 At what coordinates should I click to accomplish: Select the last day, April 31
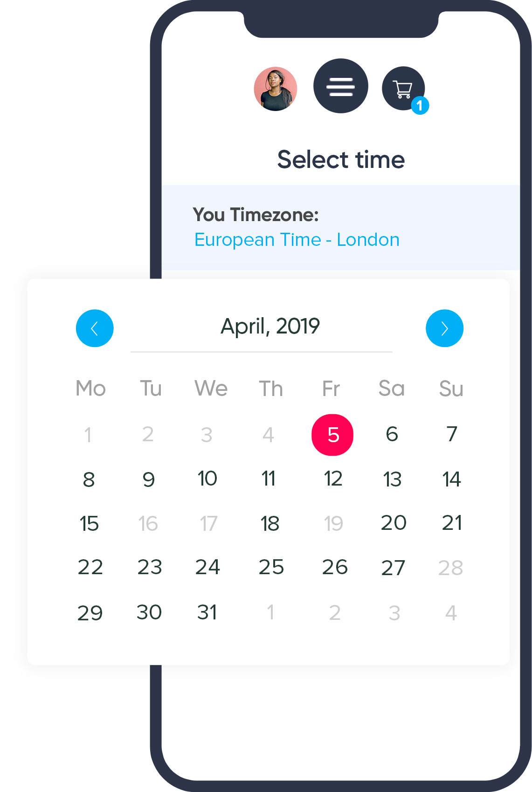(207, 611)
